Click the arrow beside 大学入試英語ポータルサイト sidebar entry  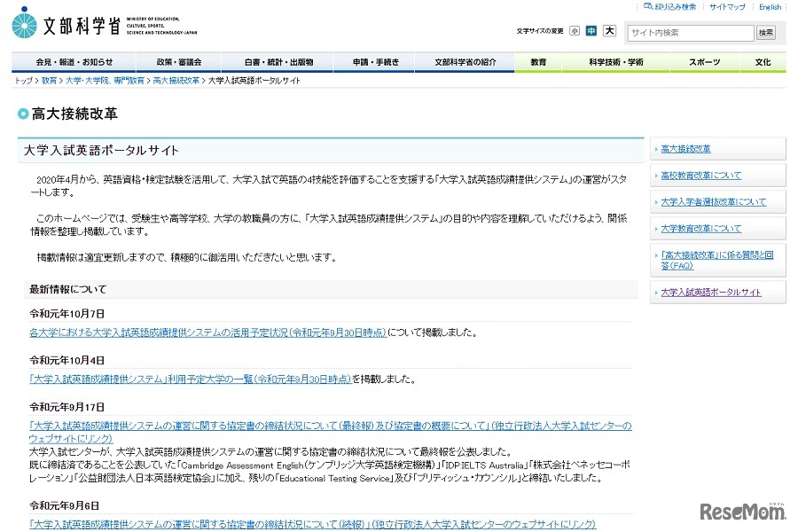655,291
